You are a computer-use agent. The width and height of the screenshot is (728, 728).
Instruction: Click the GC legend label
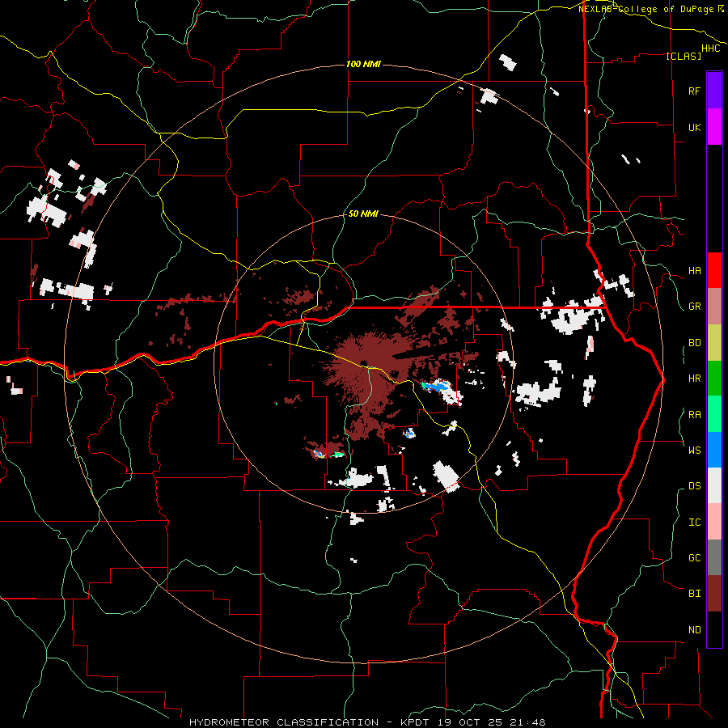(x=694, y=557)
